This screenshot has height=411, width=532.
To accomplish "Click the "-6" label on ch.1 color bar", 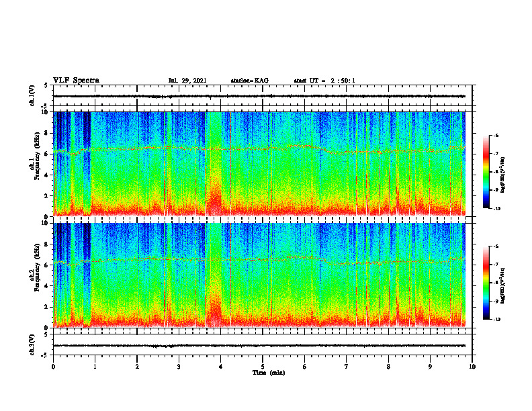I will point(496,135).
